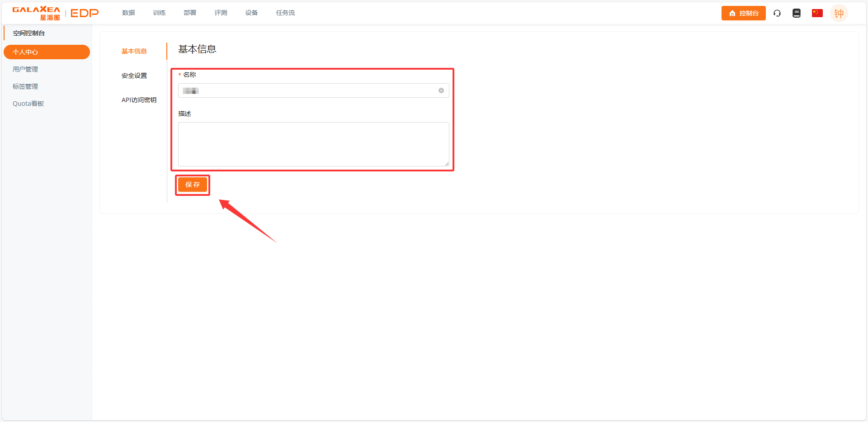The width and height of the screenshot is (868, 422).
Task: Click the Galaxea EDP logo
Action: tap(55, 13)
